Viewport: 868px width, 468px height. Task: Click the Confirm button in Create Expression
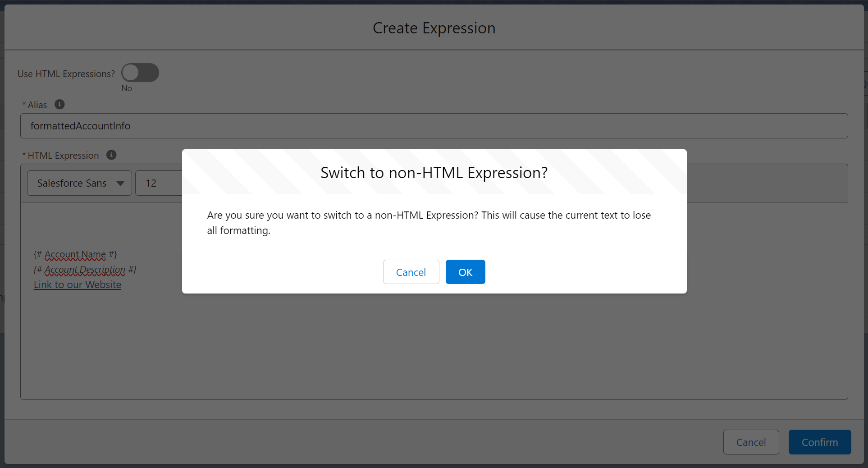coord(820,442)
